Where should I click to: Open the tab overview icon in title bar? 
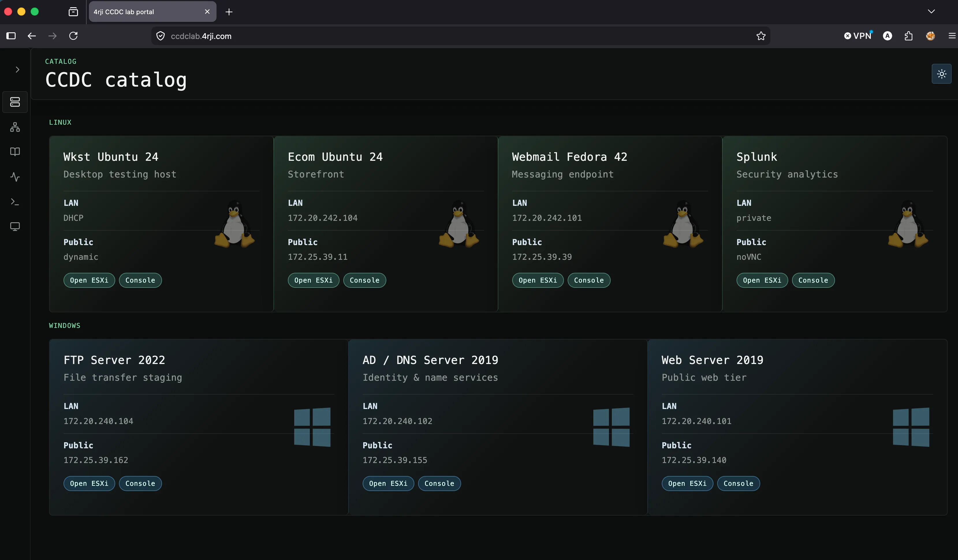coord(73,12)
